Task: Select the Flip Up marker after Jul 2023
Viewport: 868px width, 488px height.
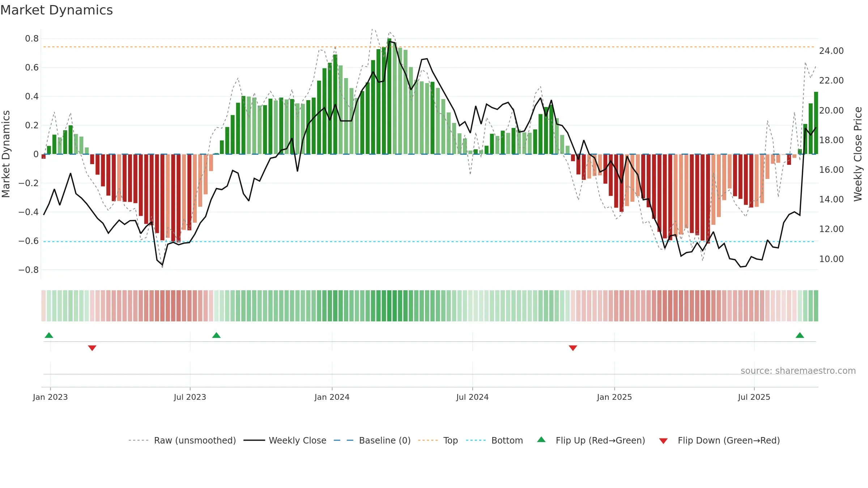Action: tap(216, 335)
